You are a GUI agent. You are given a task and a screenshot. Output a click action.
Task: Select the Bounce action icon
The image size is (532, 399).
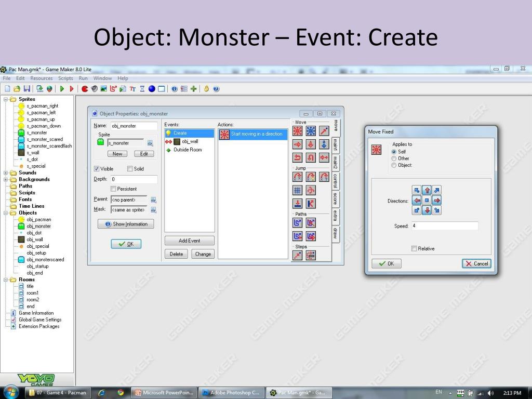311,203
